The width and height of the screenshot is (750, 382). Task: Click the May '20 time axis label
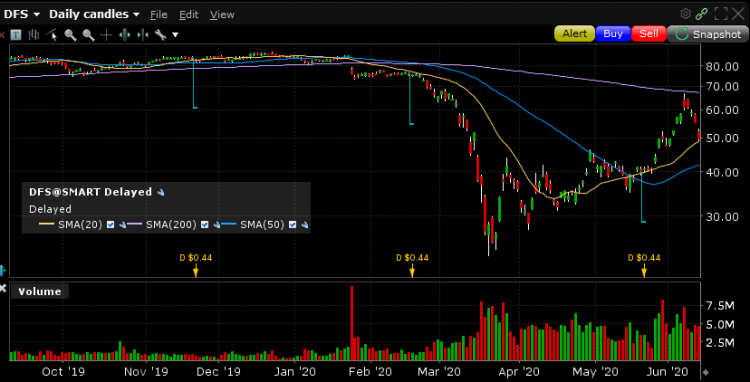596,371
